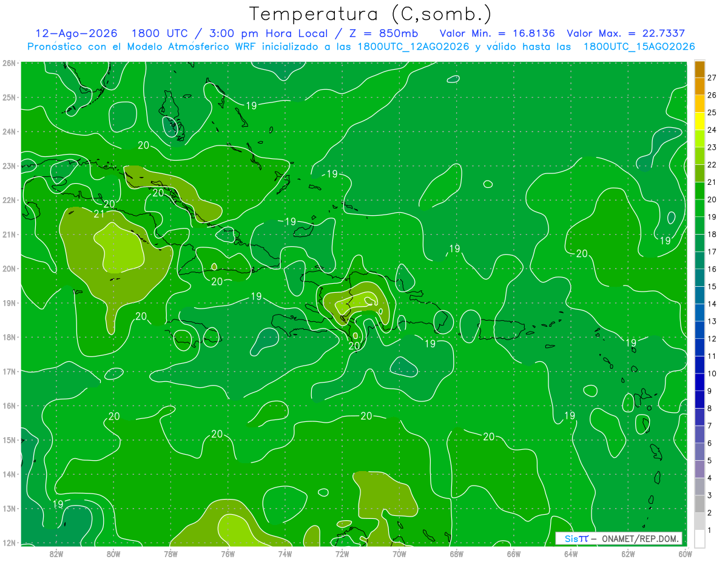Screen dimensions: 728x562
Task: Click the "22N" latitude axis label
Action: (9, 200)
